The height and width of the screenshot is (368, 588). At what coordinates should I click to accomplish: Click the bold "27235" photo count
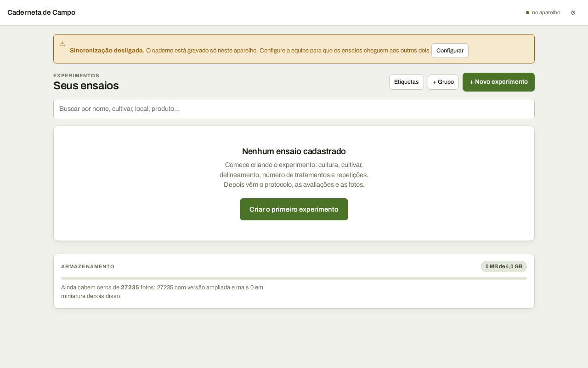[130, 287]
